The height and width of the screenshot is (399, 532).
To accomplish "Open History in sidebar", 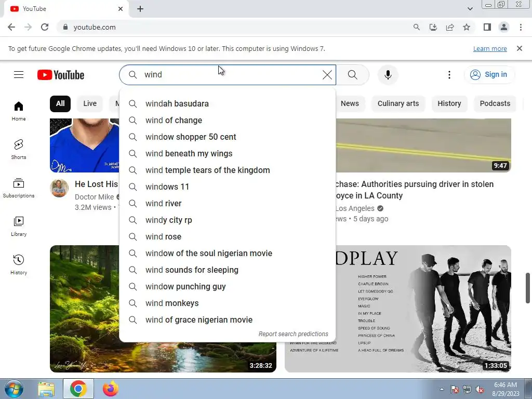I will pos(19,264).
